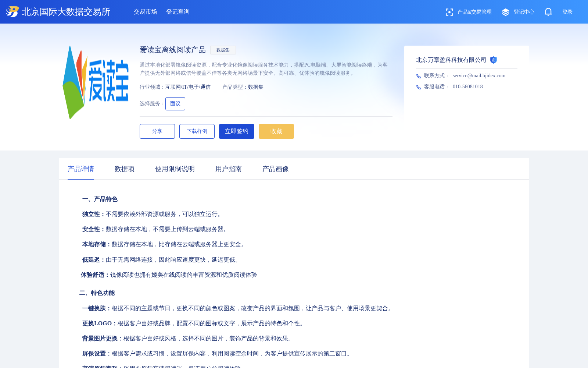Click the 安全性 feature line
Screen dimensions: 588x368
pyautogui.click(x=156, y=229)
